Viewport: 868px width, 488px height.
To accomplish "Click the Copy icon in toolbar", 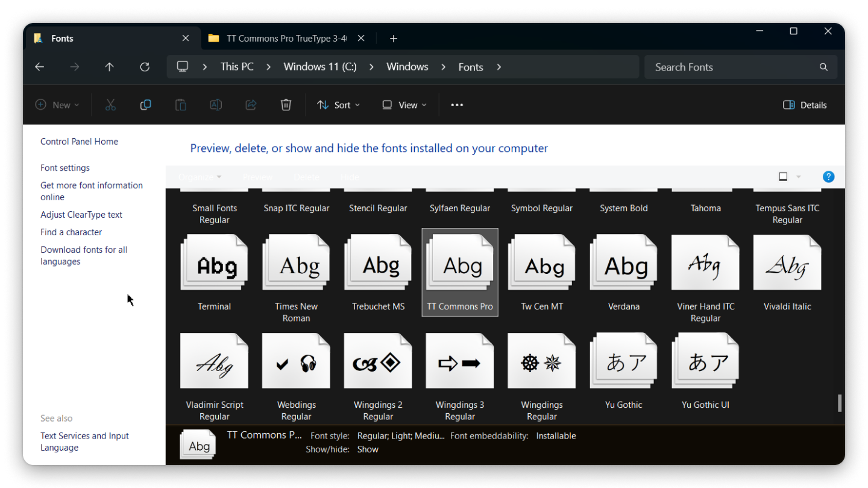I will (x=145, y=105).
